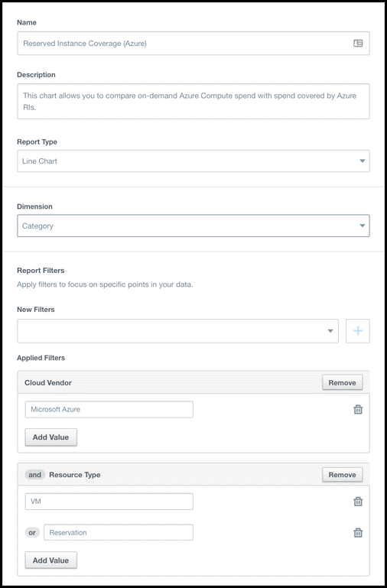The width and height of the screenshot is (387, 588).
Task: Open the Report Type dropdown
Action: pyautogui.click(x=193, y=161)
